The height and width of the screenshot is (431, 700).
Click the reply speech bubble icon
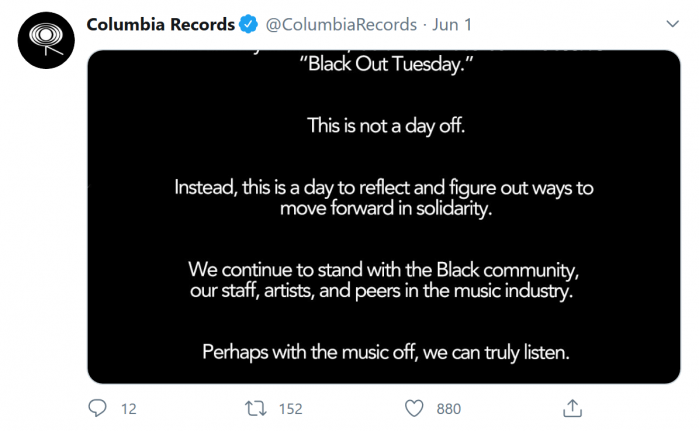97,408
